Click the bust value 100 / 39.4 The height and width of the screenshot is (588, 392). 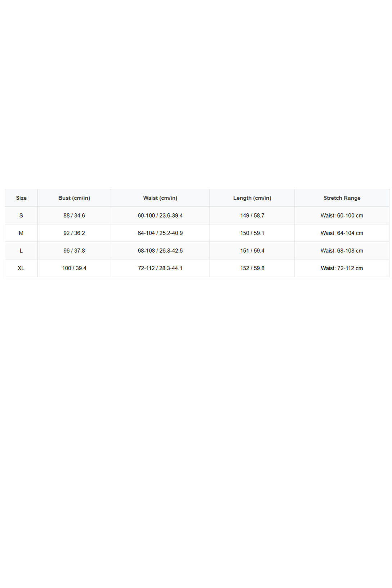74,268
